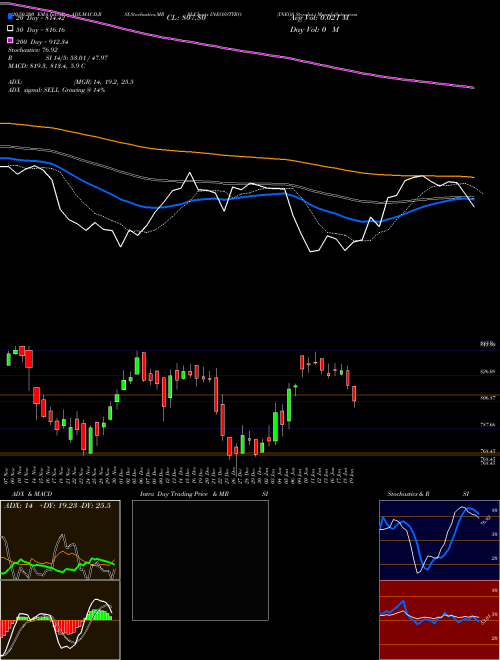The image size is (500, 660).
Task: Click the 'ADX & MACD' panel title
Action: pyautogui.click(x=32, y=494)
